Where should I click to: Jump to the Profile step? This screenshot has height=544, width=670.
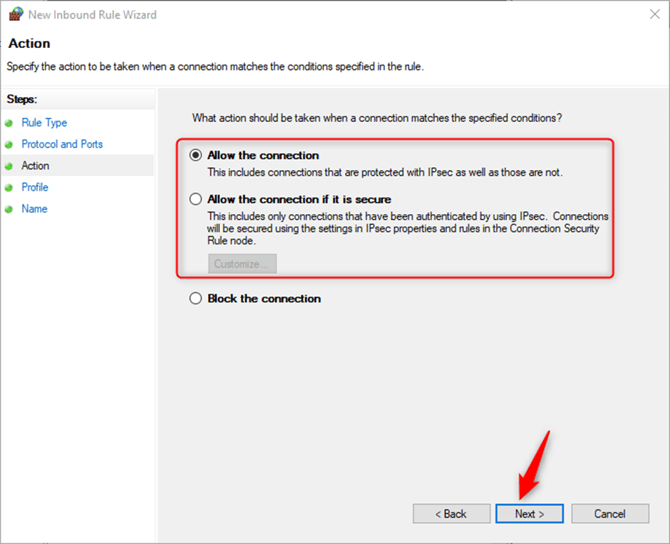(x=35, y=188)
